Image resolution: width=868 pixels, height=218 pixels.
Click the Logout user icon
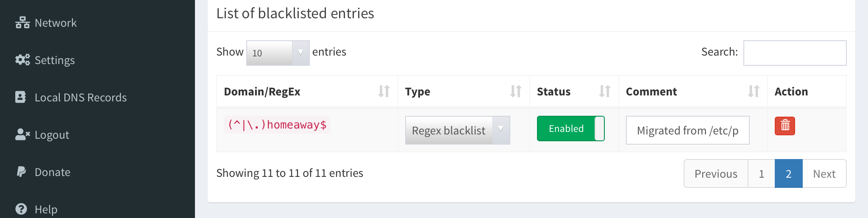pos(22,134)
